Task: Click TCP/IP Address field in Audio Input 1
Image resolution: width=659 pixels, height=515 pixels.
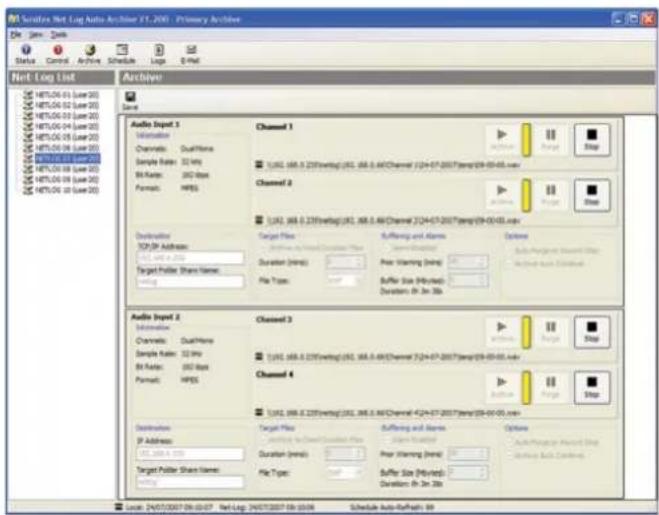Action: coord(190,258)
